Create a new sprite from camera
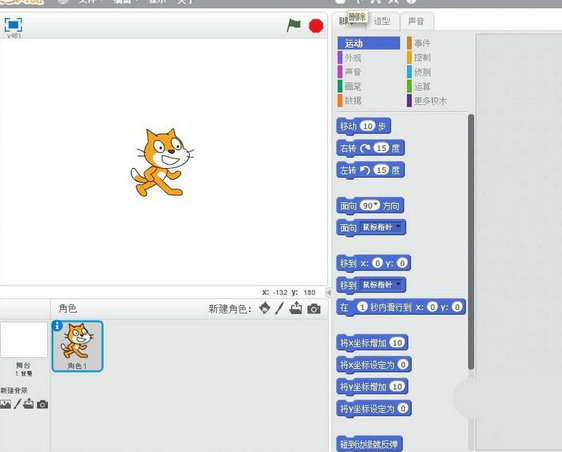 click(314, 309)
